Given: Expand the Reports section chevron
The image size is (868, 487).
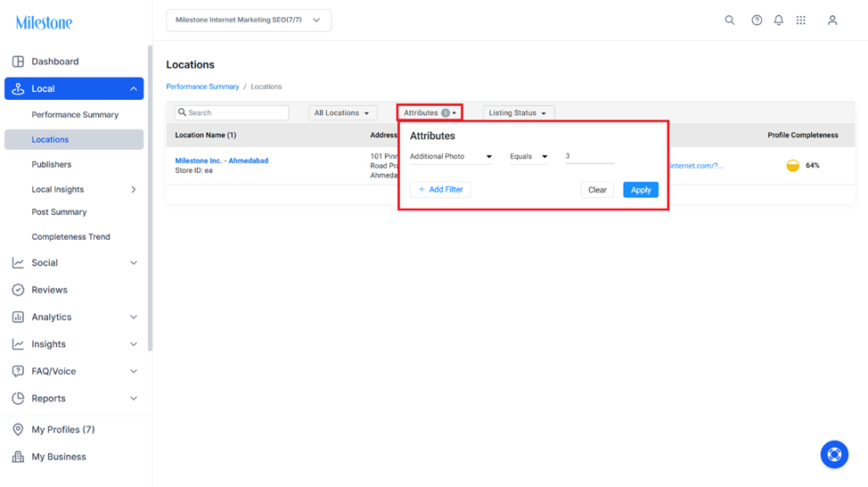Looking at the screenshot, I should (x=134, y=399).
